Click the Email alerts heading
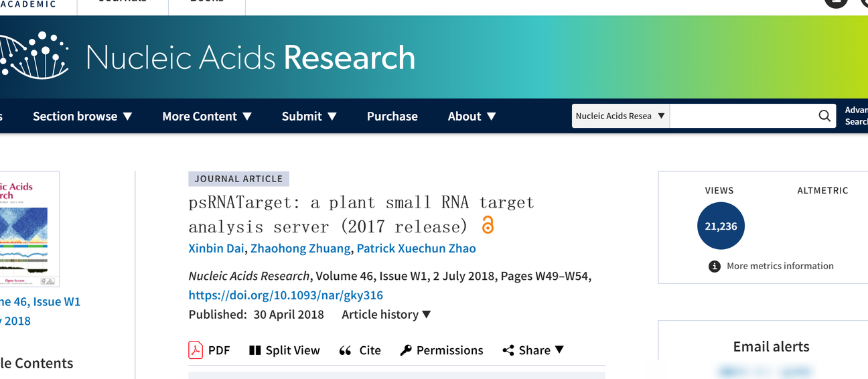Image resolution: width=868 pixels, height=379 pixels. tap(771, 346)
